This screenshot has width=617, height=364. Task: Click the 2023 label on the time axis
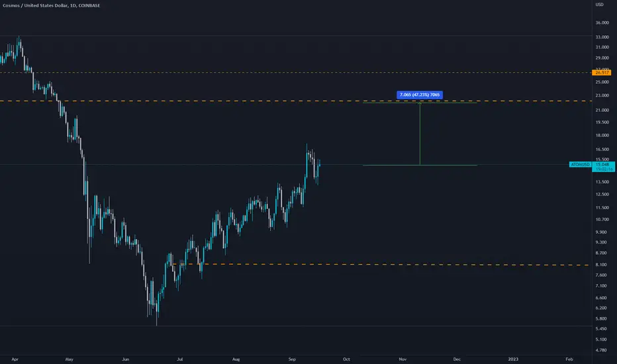click(x=513, y=359)
